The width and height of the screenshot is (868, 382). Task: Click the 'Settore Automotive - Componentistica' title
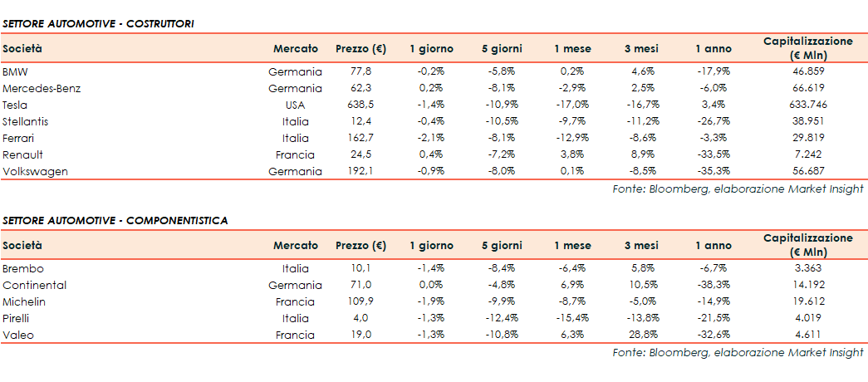point(115,220)
